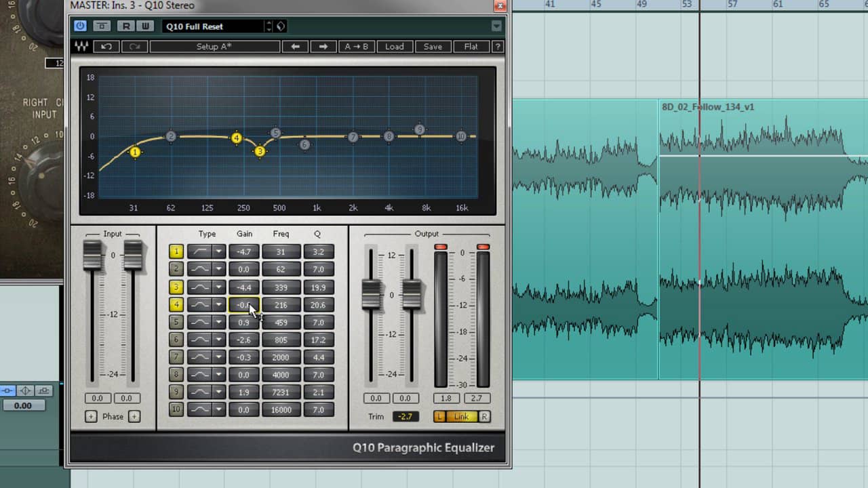Copy setup with the A → B button

pyautogui.click(x=357, y=47)
